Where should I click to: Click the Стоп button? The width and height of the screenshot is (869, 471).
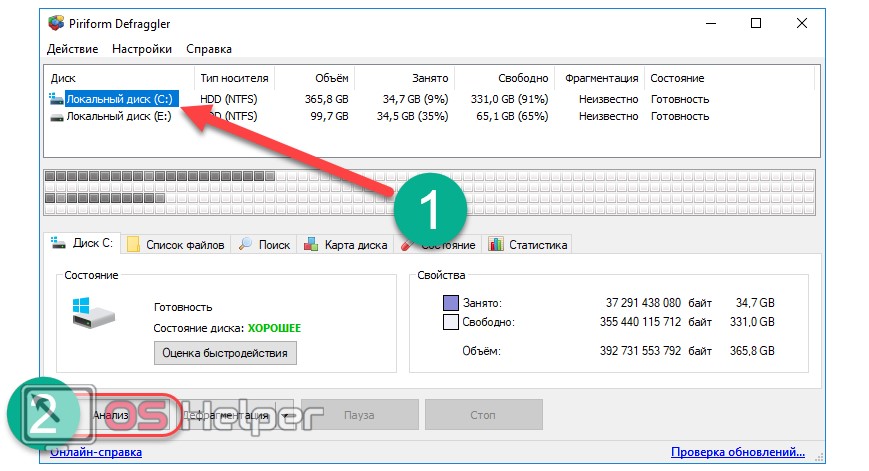tap(483, 415)
